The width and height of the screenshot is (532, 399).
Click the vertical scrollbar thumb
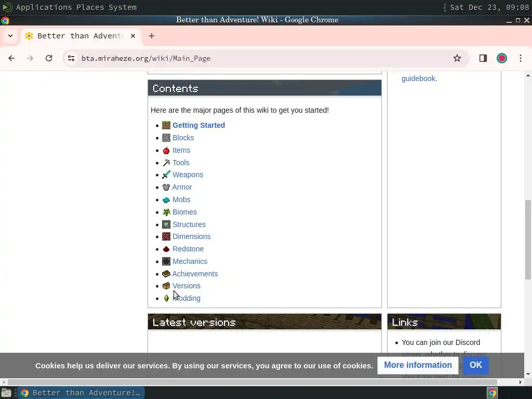coord(528,240)
